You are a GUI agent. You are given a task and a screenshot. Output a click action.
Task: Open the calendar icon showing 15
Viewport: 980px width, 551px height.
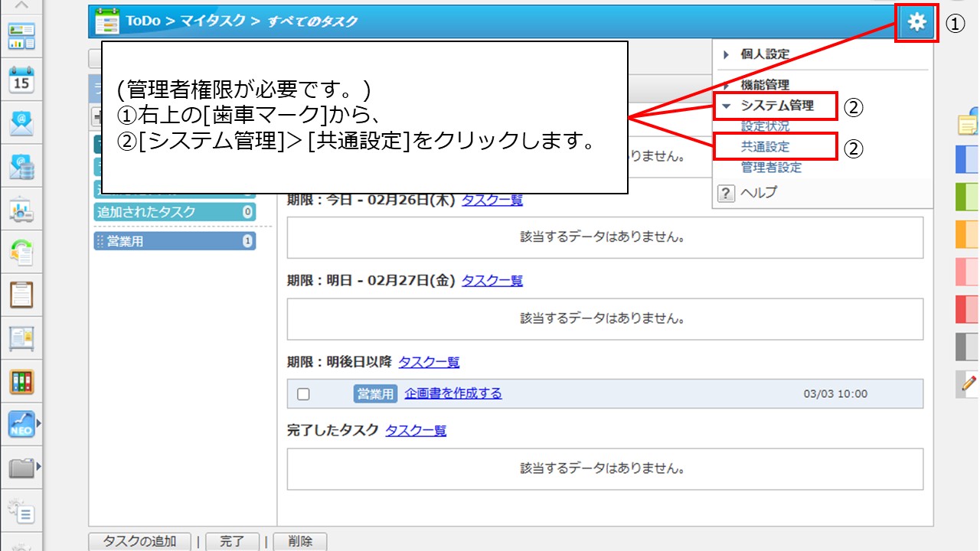tap(21, 79)
